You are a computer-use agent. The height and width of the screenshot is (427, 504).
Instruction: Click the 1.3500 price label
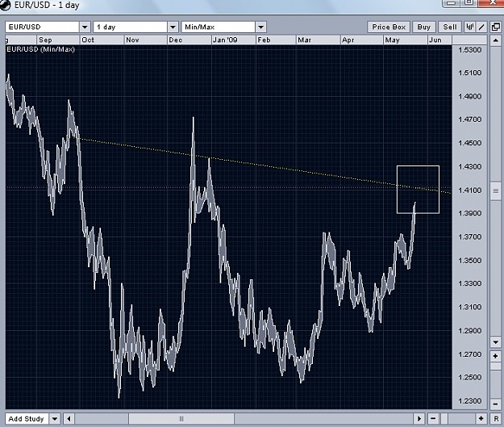pyautogui.click(x=469, y=261)
